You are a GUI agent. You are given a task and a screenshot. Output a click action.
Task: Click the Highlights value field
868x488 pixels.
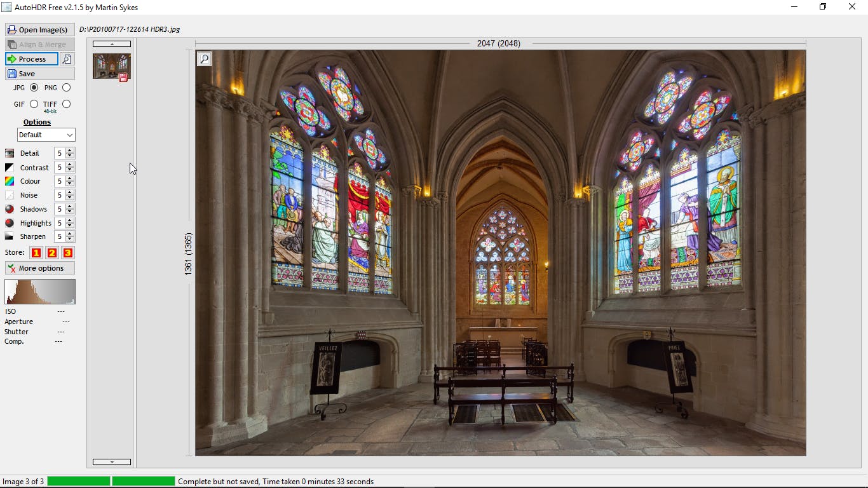coord(60,223)
